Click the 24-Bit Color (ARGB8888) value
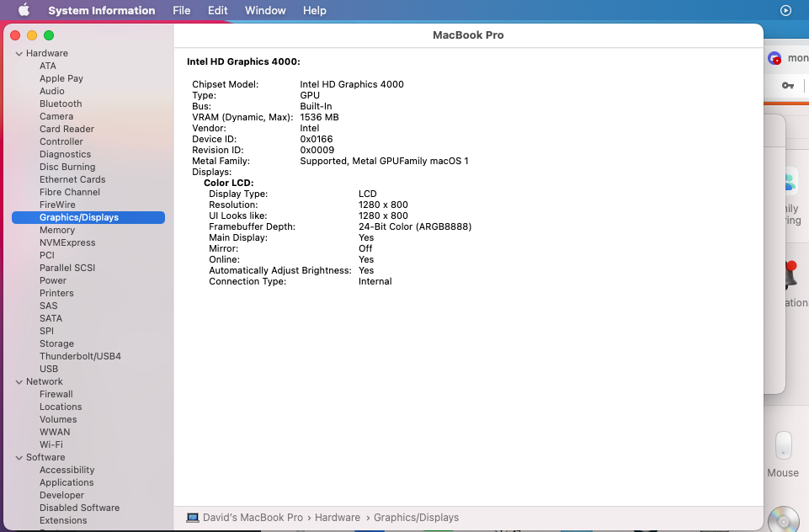Viewport: 809px width, 532px height. [415, 227]
